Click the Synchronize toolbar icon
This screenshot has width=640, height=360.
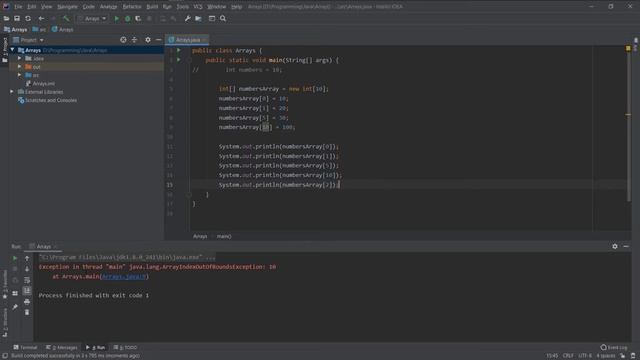point(28,18)
